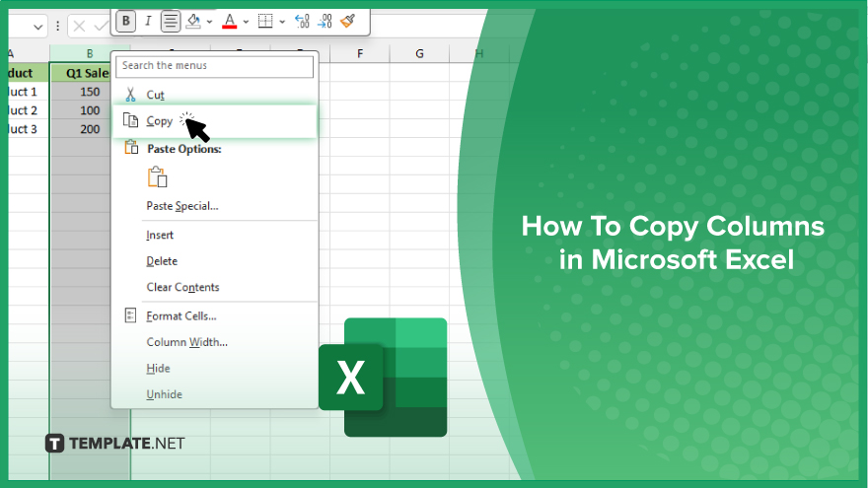The height and width of the screenshot is (488, 868).
Task: Choose Cut from the context menu
Action: click(x=215, y=95)
